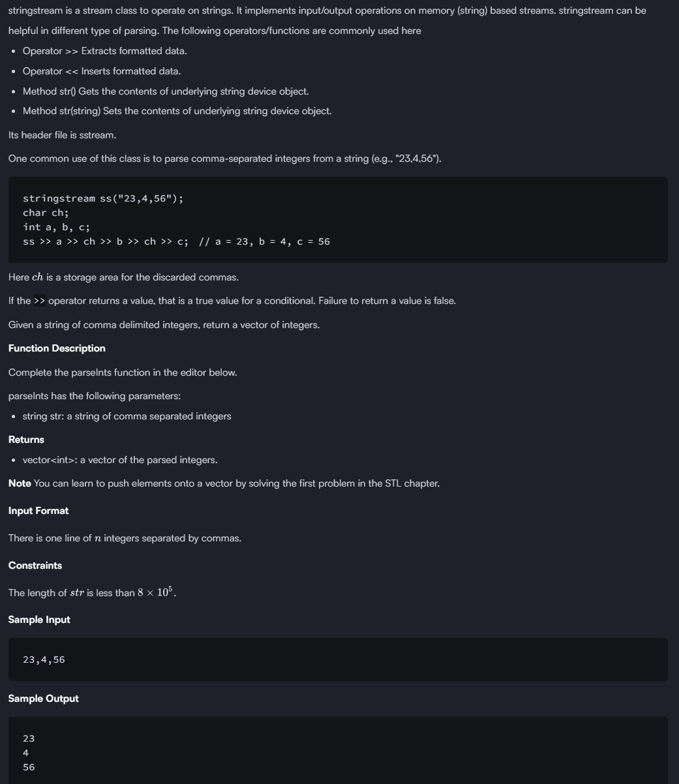
Task: Click the "string str" parameter bullet
Action: point(127,416)
